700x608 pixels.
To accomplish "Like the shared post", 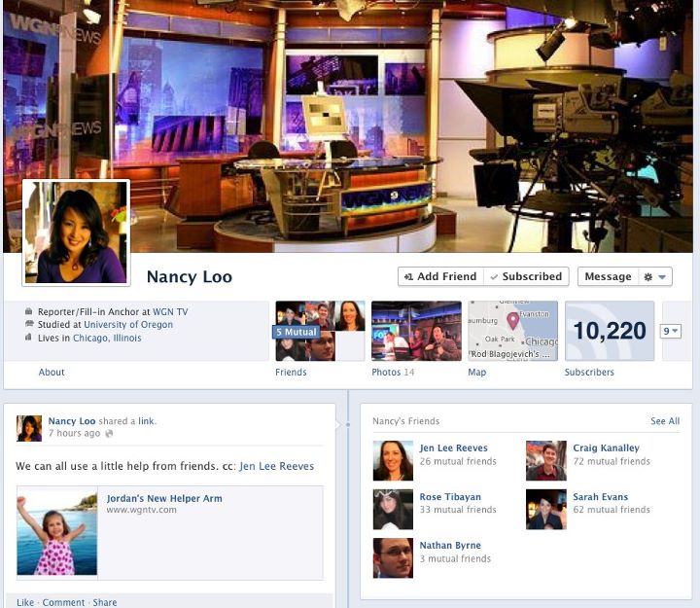I will (x=25, y=602).
